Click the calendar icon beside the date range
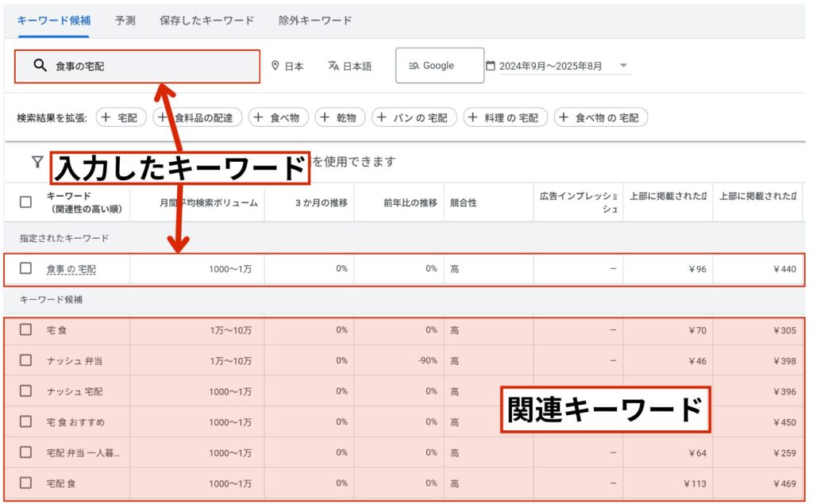The width and height of the screenshot is (813, 504). tap(490, 66)
